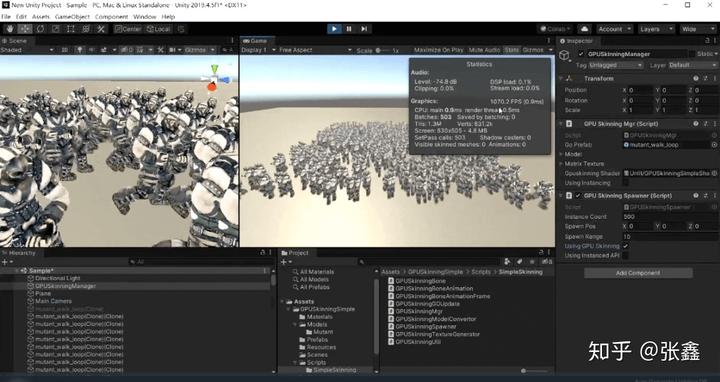Open the Layers dropdown
This screenshot has height=382, width=720.
coord(656,29)
